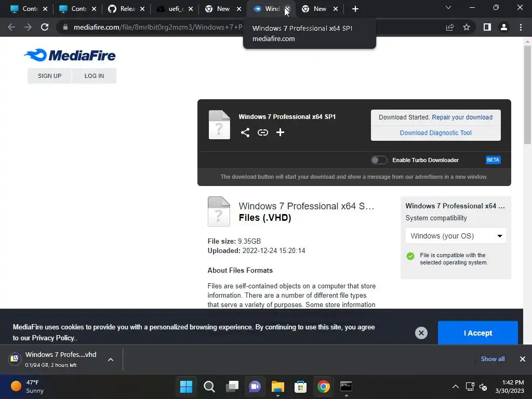532x399 pixels.
Task: Click the file thumbnail beside Files (.VHD)
Action: pos(219,211)
